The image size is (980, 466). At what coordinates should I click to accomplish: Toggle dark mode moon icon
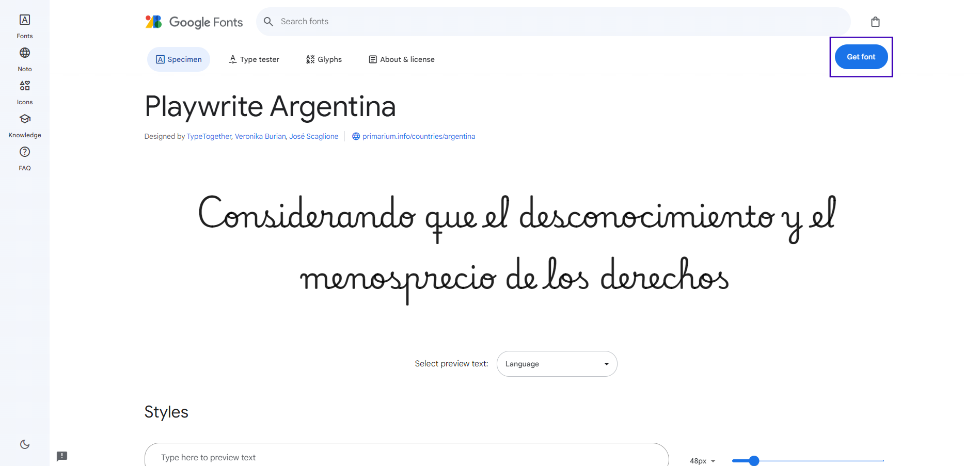tap(25, 444)
